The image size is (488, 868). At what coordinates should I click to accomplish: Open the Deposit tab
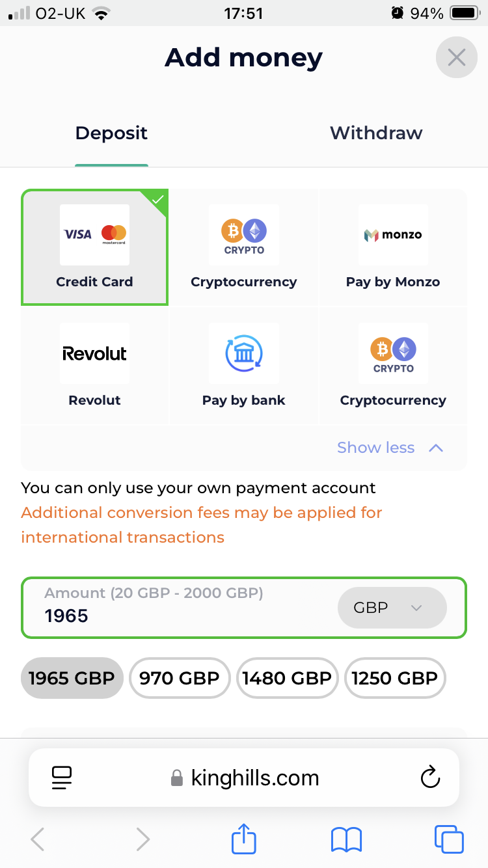click(111, 133)
